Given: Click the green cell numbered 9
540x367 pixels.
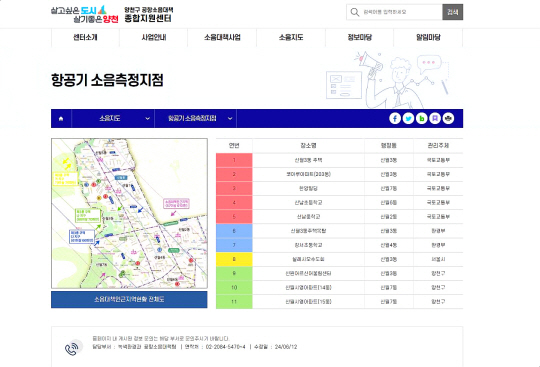Looking at the screenshot, I should (x=234, y=273).
